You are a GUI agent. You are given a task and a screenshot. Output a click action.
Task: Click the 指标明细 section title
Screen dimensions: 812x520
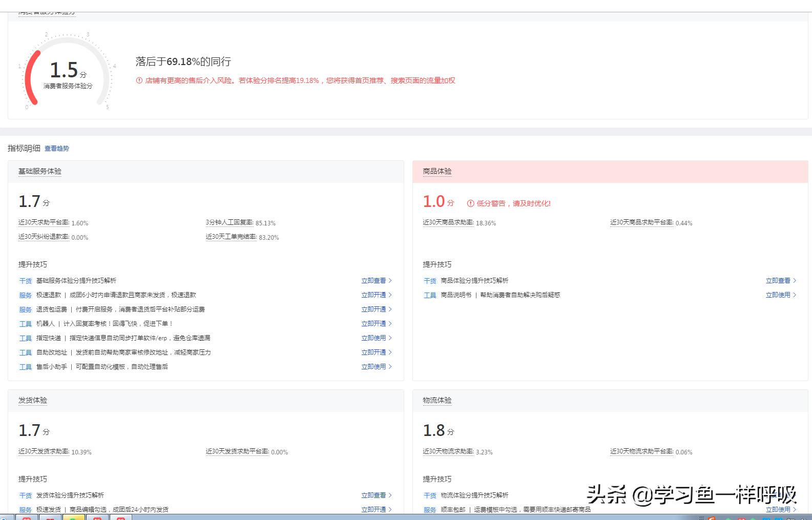[24, 149]
